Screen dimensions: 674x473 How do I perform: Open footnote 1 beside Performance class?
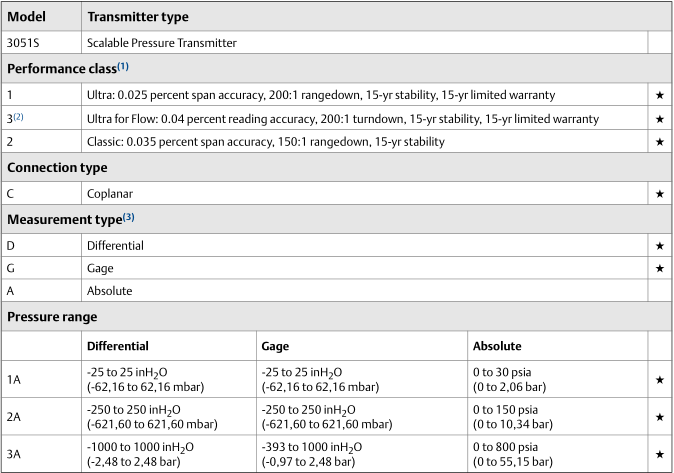point(123,67)
